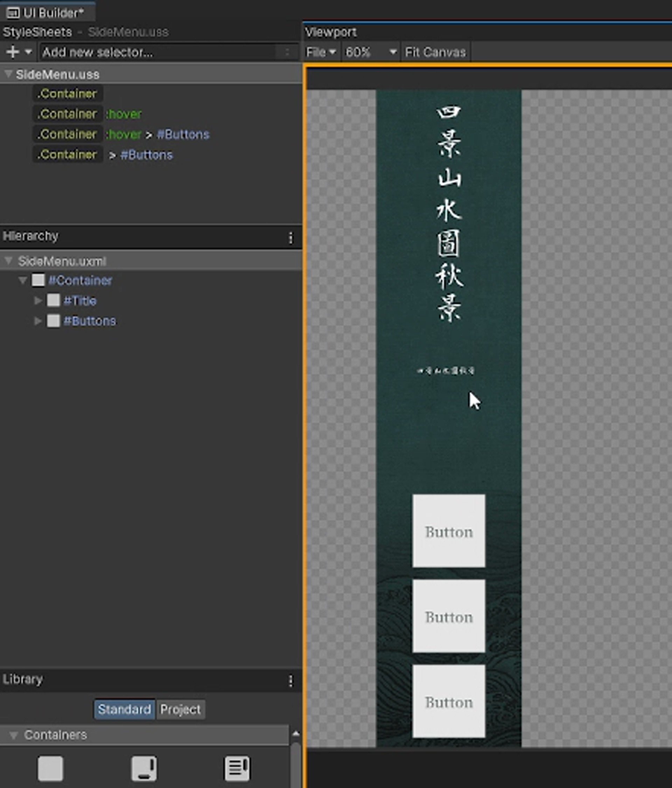Viewport: 672px width, 788px height.
Task: Click the VisualElement container icon in Library
Action: [50, 769]
